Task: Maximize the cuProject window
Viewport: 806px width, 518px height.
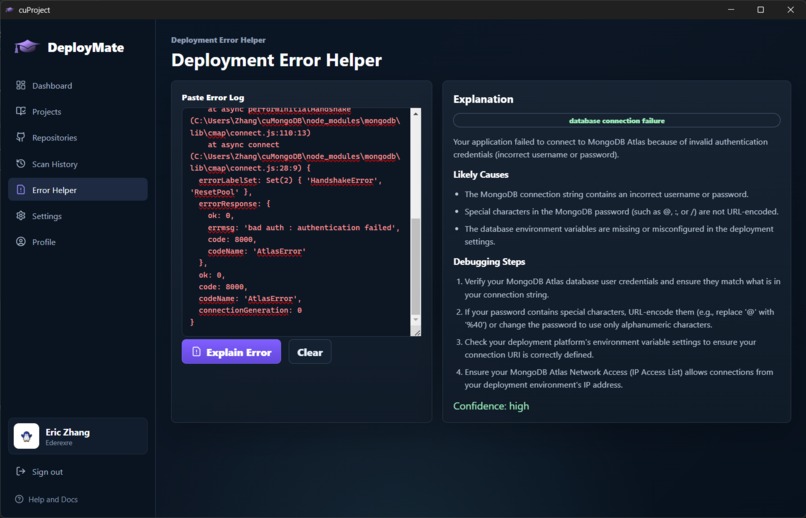Action: 760,10
